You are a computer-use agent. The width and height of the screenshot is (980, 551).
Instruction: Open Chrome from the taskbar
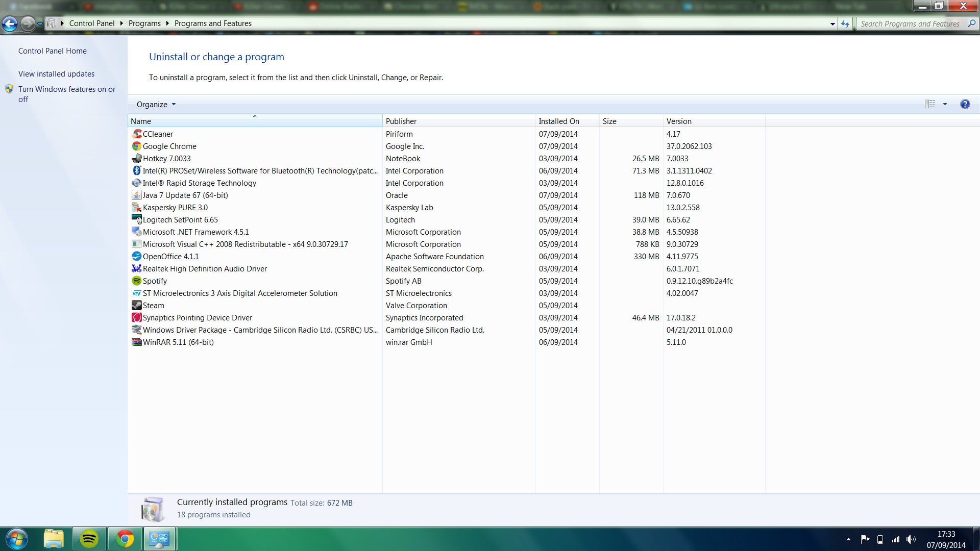click(125, 539)
